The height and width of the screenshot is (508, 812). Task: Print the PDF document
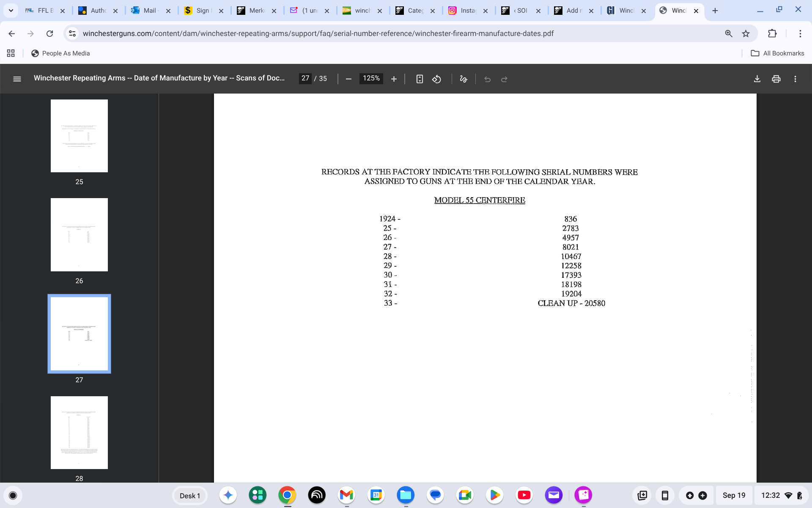tap(776, 79)
